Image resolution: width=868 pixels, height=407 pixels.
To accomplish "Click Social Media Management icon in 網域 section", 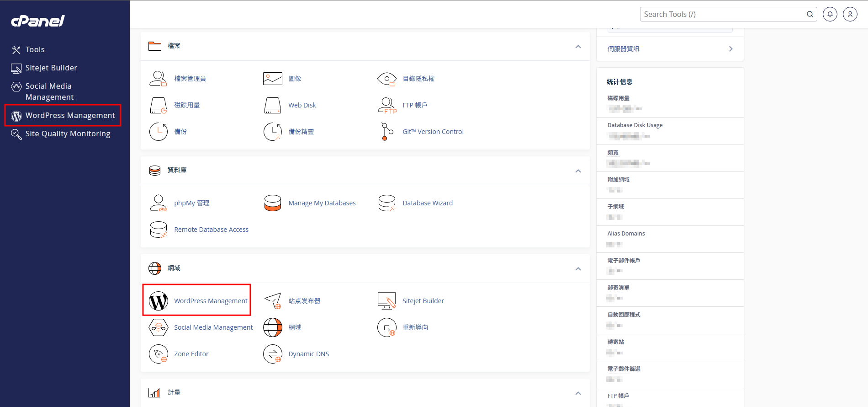I will coord(158,327).
